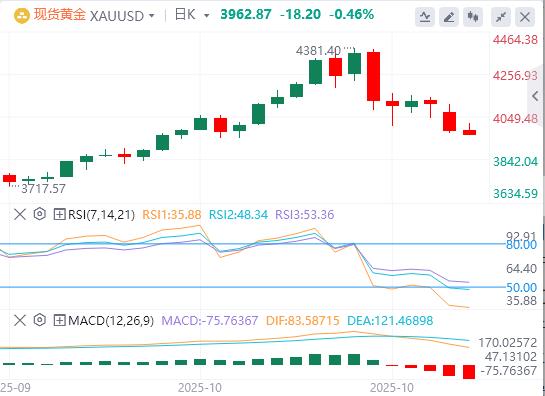Image resolution: width=545 pixels, height=396 pixels.
Task: Click the RSI1:35.88 value
Action: 172,215
